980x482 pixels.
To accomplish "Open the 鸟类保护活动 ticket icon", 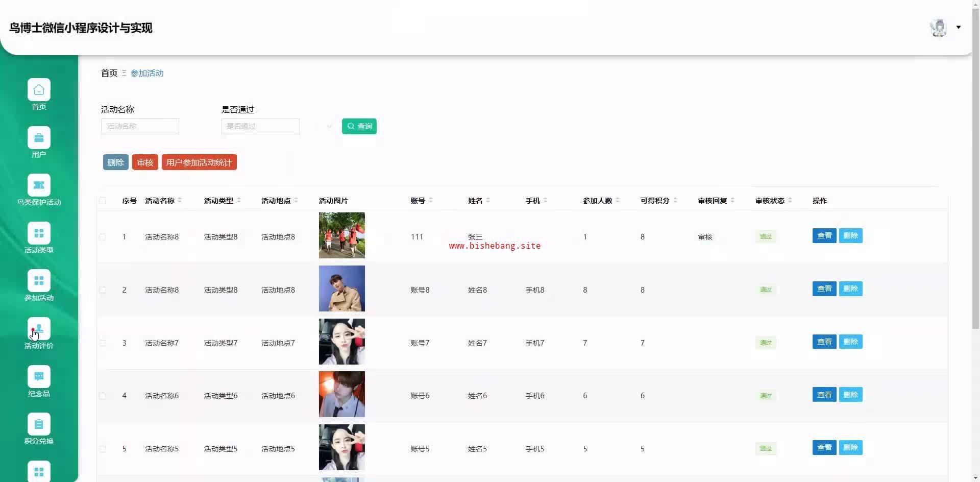I will click(x=39, y=185).
